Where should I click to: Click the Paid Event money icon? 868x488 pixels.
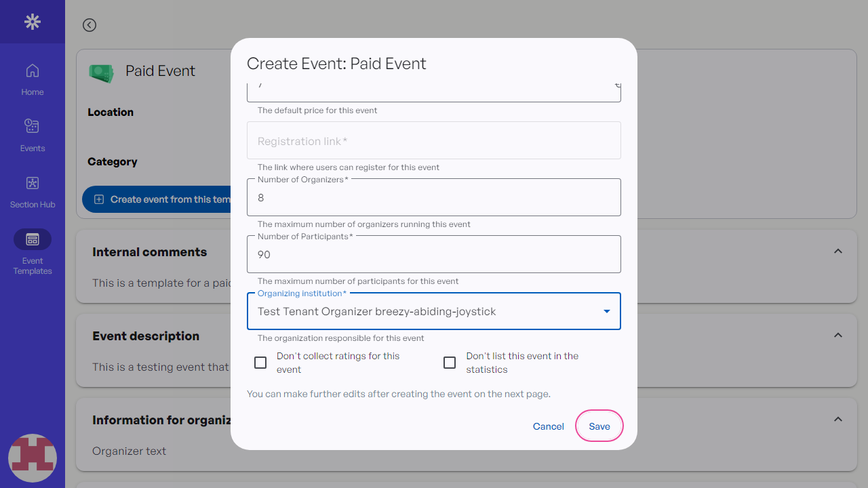[102, 73]
